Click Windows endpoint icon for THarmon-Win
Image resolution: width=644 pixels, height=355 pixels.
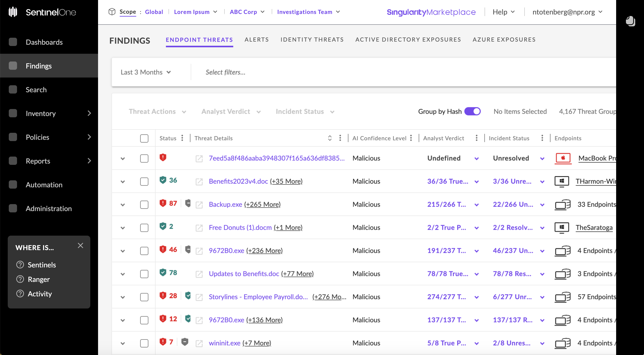coord(562,181)
